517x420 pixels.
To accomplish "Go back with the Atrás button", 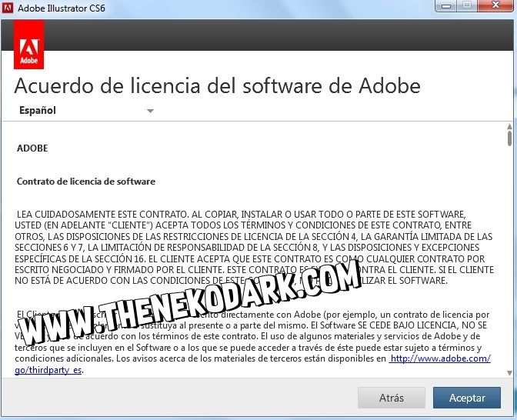I will coord(392,398).
